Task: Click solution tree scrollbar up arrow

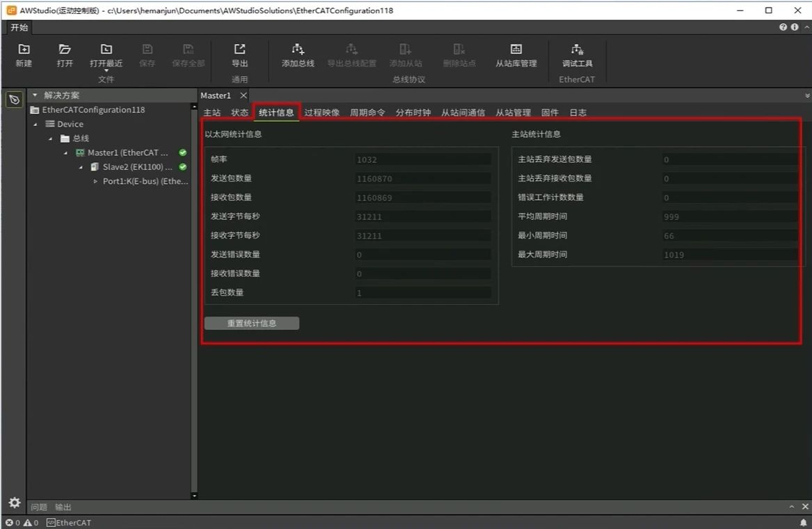Action: tap(194, 106)
